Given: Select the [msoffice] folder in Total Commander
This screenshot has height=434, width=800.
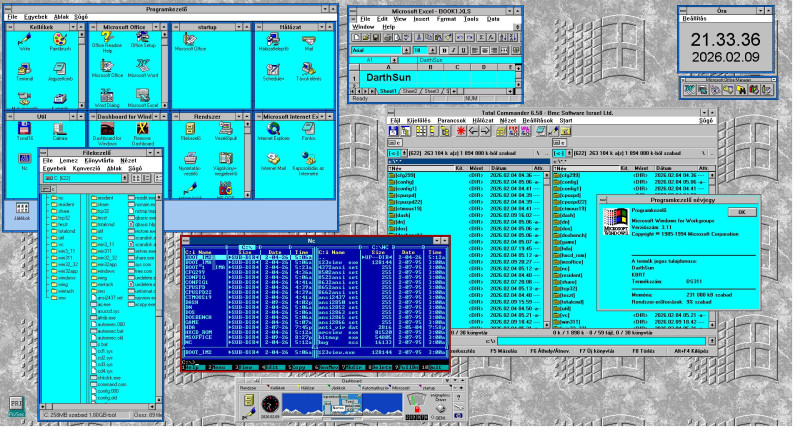Looking at the screenshot, I should [569, 262].
